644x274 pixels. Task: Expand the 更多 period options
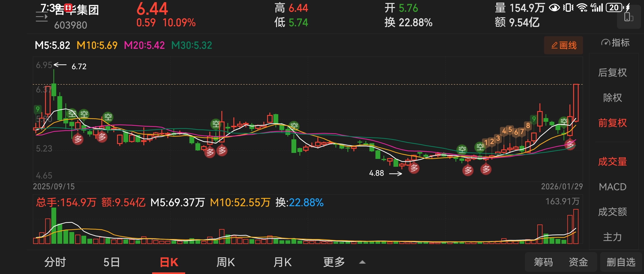(x=334, y=262)
